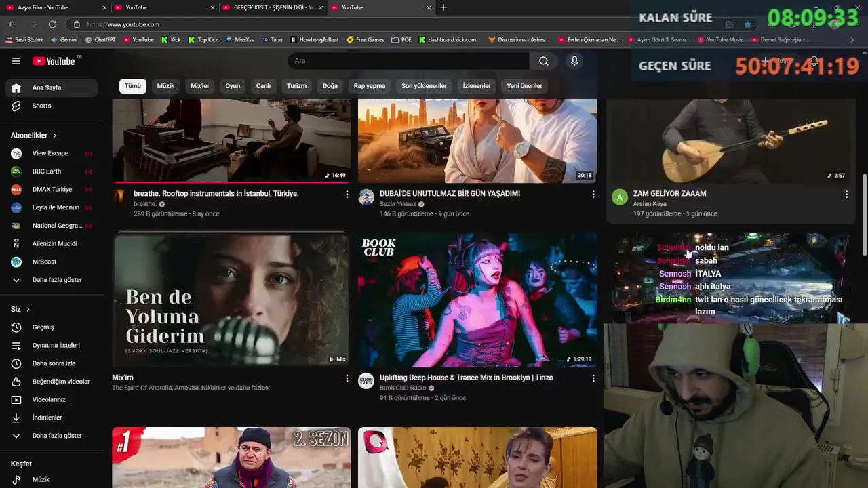
Task: Show more bookmarks with overflow chevron
Action: (852, 40)
